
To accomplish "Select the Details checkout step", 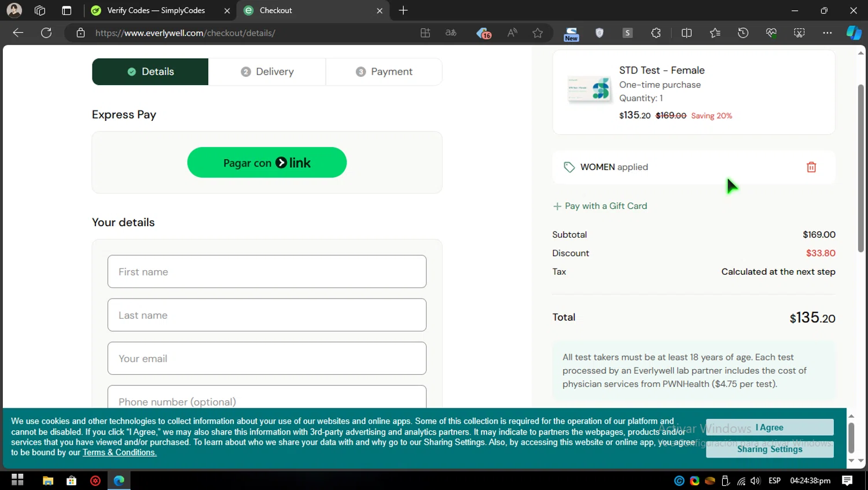I will (150, 72).
